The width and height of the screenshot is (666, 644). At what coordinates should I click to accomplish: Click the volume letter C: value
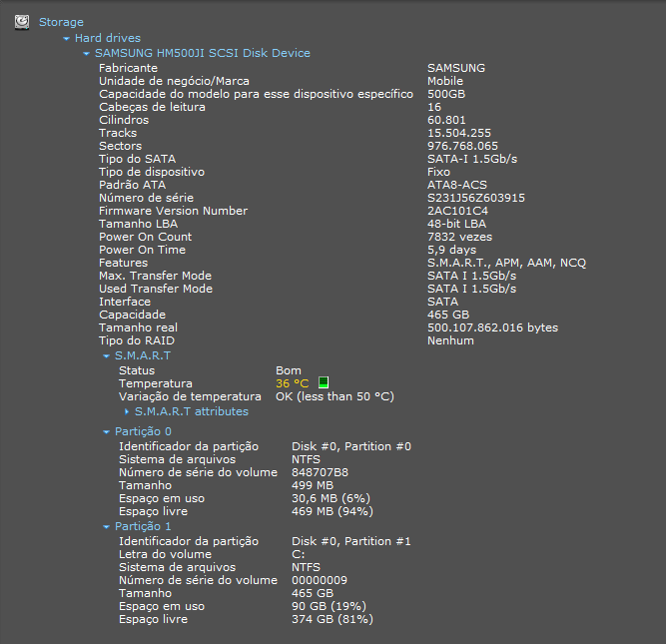coord(299,554)
